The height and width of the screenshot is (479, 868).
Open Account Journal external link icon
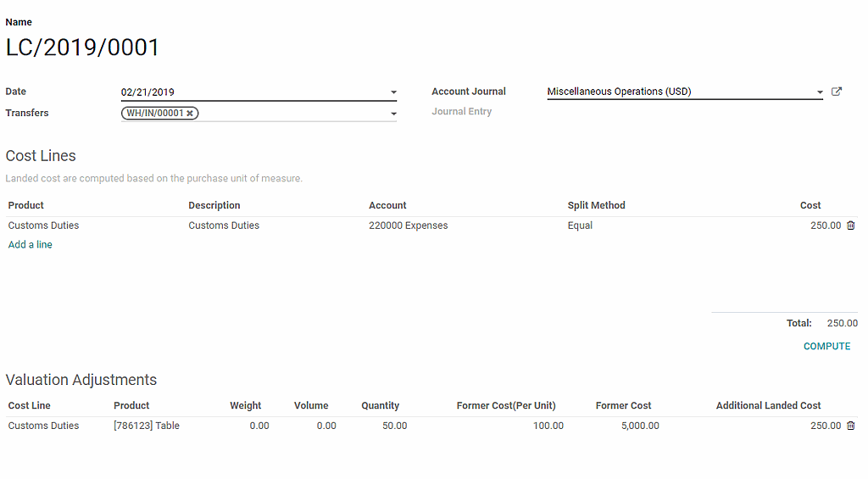point(837,92)
